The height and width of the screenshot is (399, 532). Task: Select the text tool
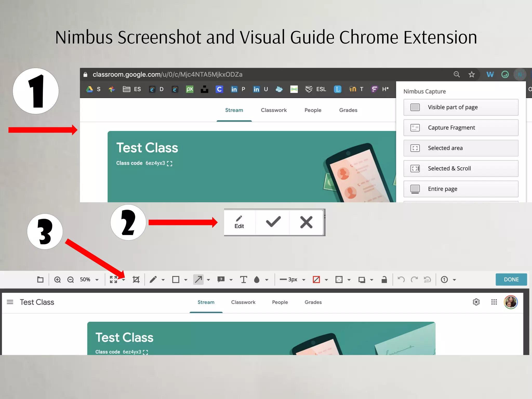pyautogui.click(x=243, y=280)
